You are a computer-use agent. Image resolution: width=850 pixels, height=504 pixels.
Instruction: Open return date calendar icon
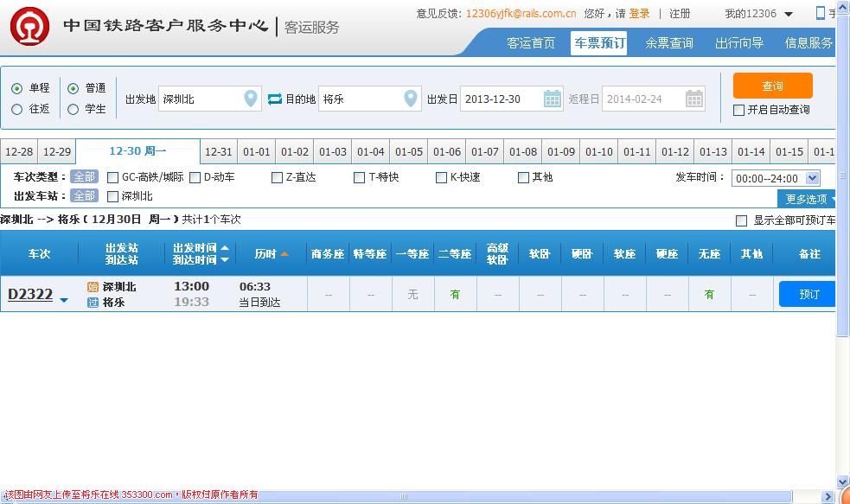coord(694,99)
